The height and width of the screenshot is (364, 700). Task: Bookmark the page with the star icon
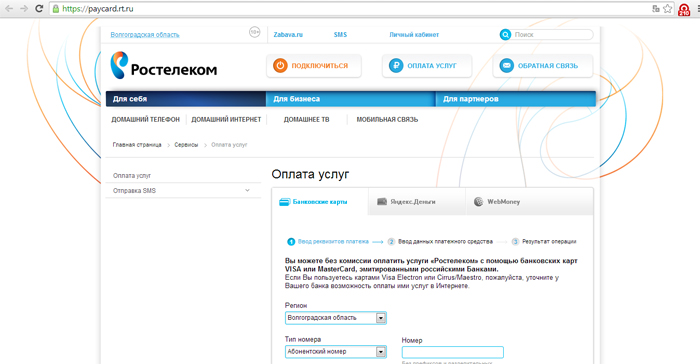point(667,8)
